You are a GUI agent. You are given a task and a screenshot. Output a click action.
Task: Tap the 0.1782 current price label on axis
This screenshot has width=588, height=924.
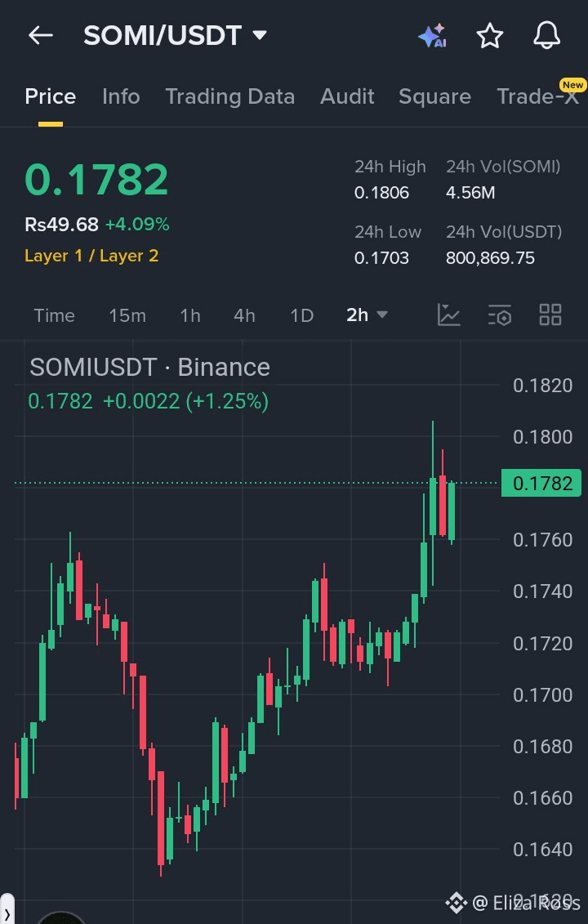pos(541,483)
